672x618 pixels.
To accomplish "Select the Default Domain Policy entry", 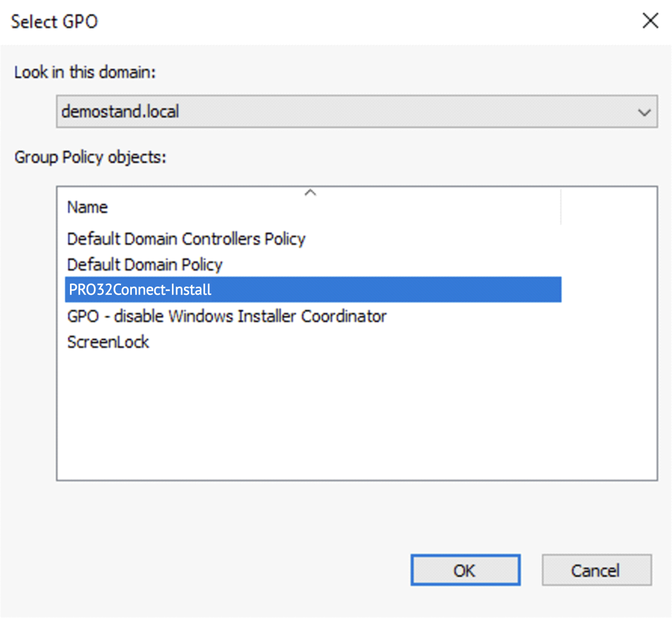I will coord(144,264).
